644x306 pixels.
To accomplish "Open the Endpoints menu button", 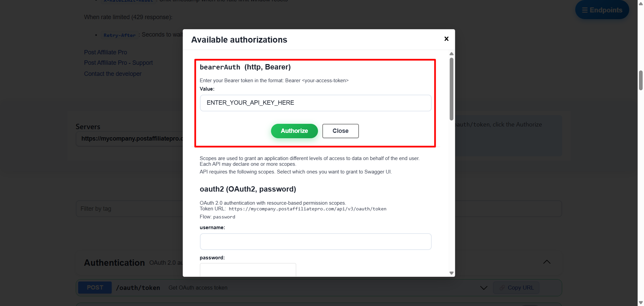I will [602, 10].
